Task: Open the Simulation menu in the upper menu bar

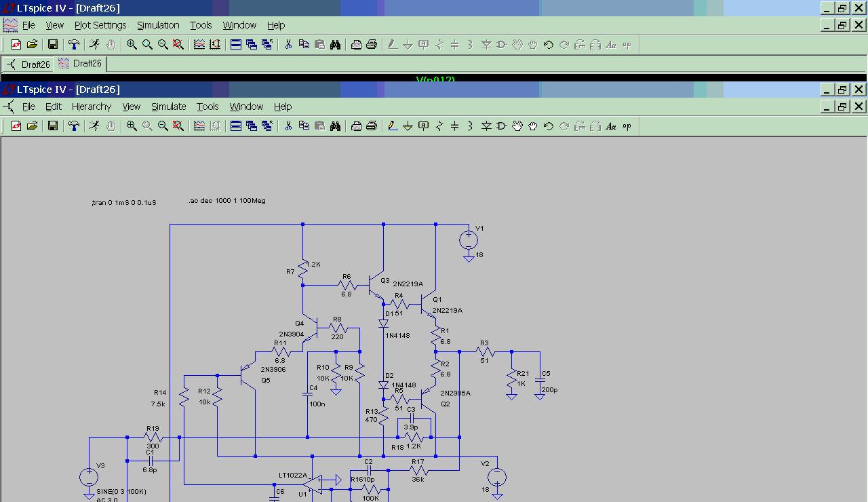Action: (x=158, y=25)
